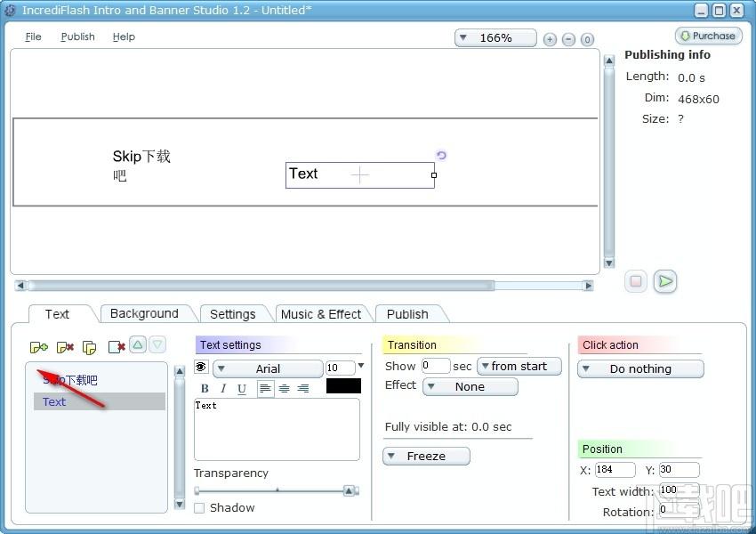Click the canvas scroll right arrow

click(x=588, y=286)
